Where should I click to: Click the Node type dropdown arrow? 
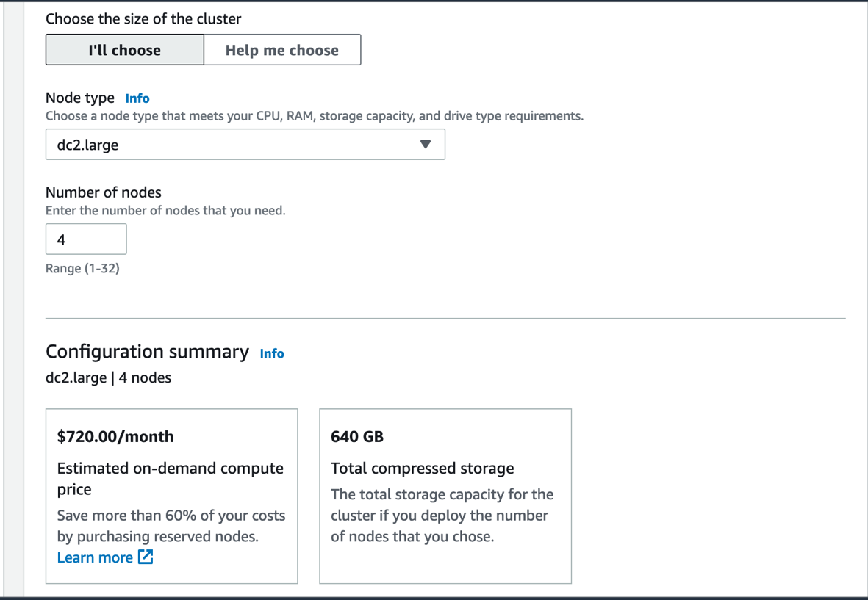point(426,145)
